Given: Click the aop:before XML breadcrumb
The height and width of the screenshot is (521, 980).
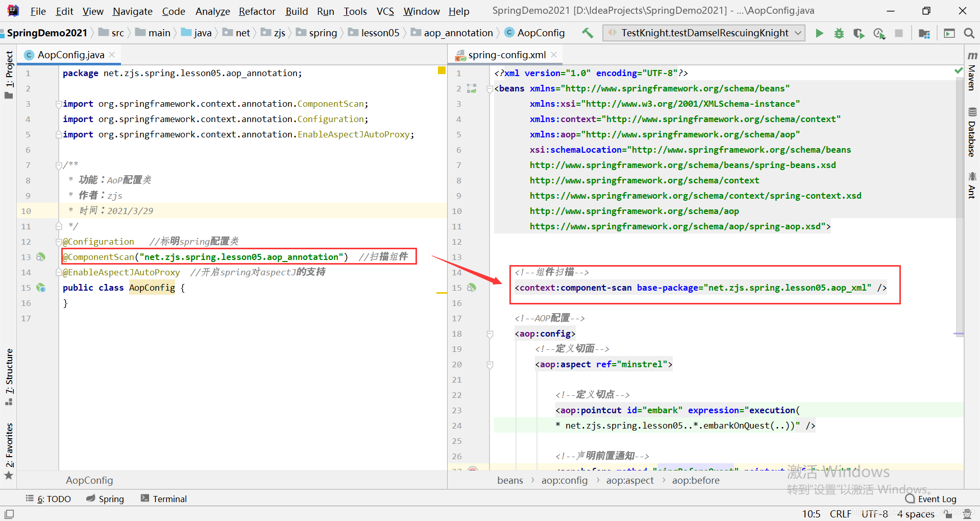Looking at the screenshot, I should tap(696, 480).
